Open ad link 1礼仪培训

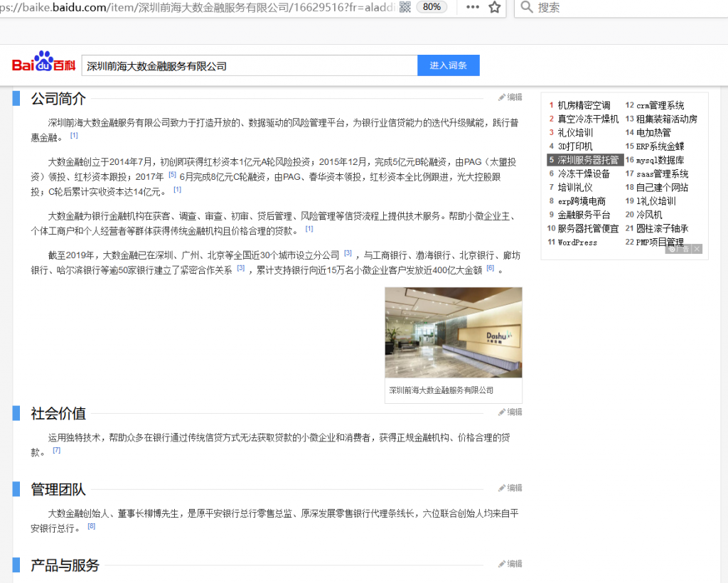pos(655,201)
